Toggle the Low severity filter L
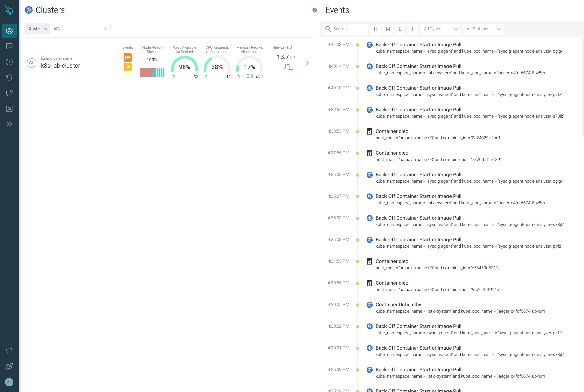 (x=400, y=29)
